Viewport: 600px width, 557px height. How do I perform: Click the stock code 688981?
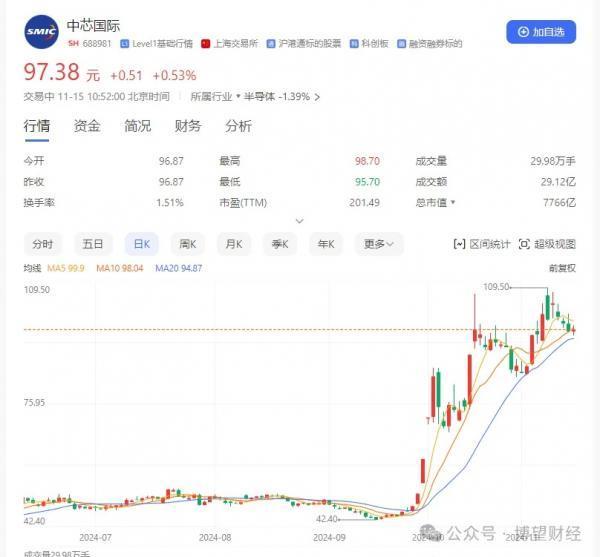(97, 44)
